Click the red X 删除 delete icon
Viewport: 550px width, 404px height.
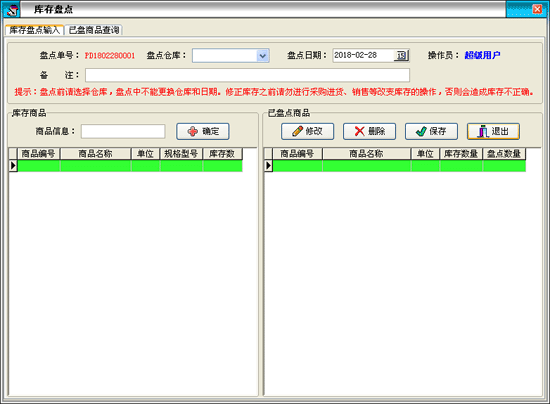pos(360,132)
